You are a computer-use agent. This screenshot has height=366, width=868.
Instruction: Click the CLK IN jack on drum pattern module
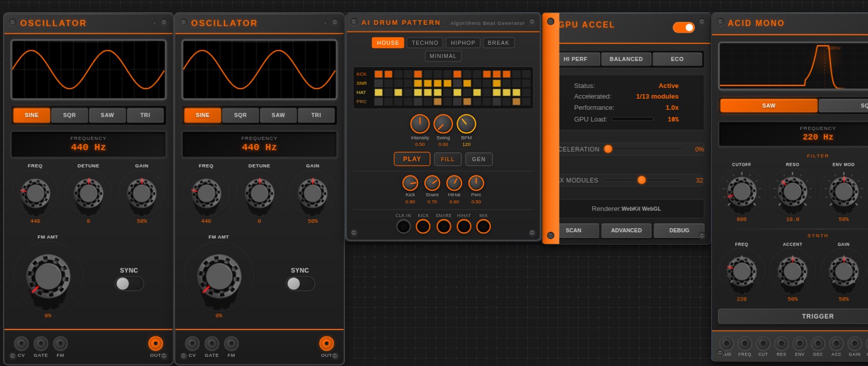click(x=403, y=226)
